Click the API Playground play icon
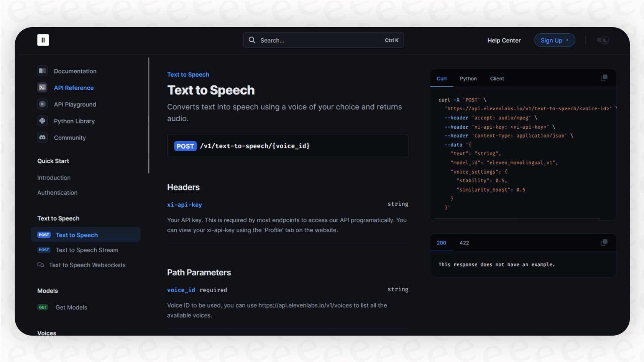This screenshot has height=362, width=644. pyautogui.click(x=42, y=104)
